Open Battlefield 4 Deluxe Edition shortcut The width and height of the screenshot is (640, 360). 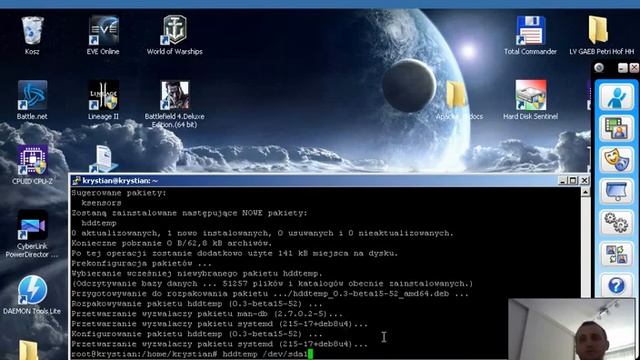[175, 95]
